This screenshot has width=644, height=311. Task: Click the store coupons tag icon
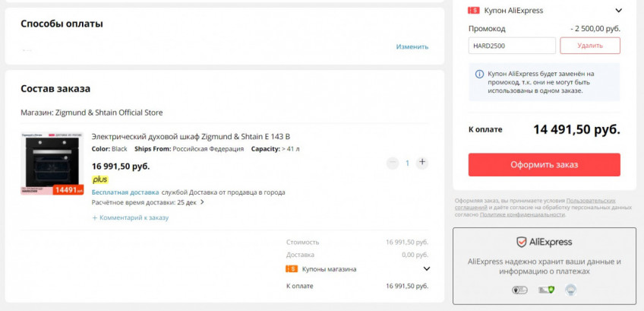291,268
